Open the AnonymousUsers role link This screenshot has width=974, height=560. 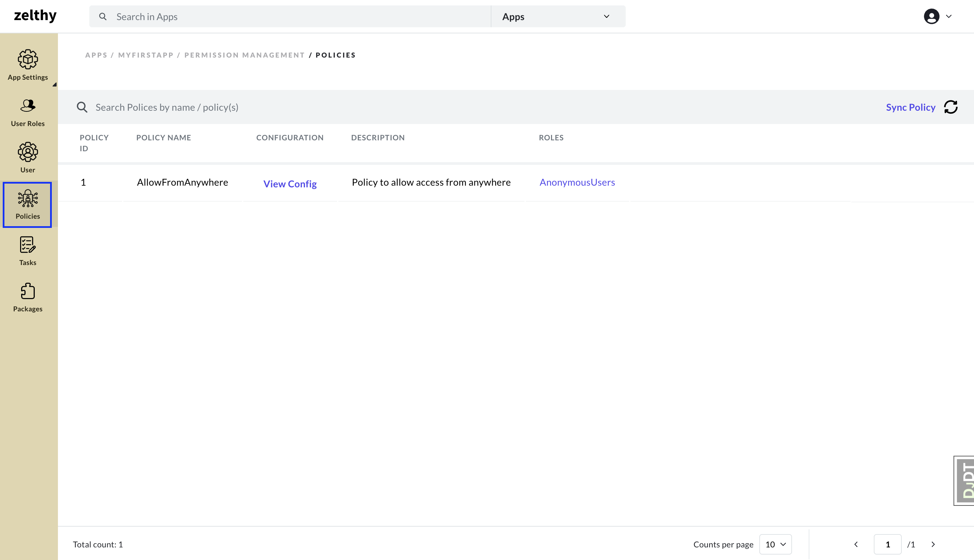click(x=577, y=182)
